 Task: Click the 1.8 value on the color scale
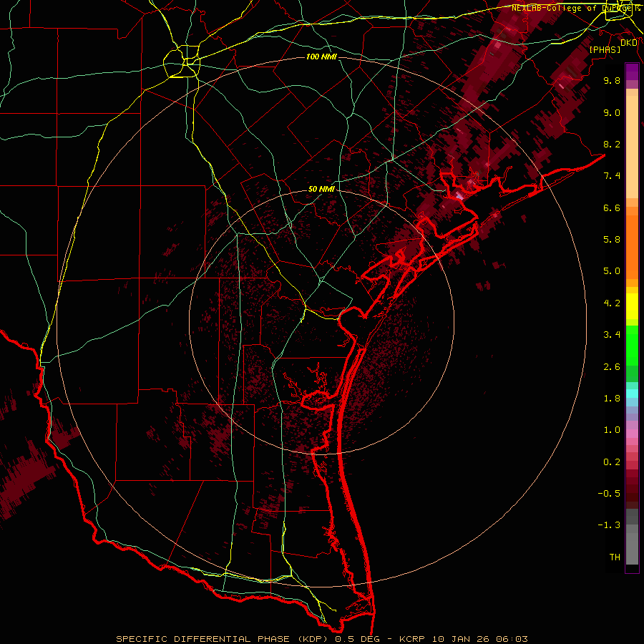pos(612,399)
